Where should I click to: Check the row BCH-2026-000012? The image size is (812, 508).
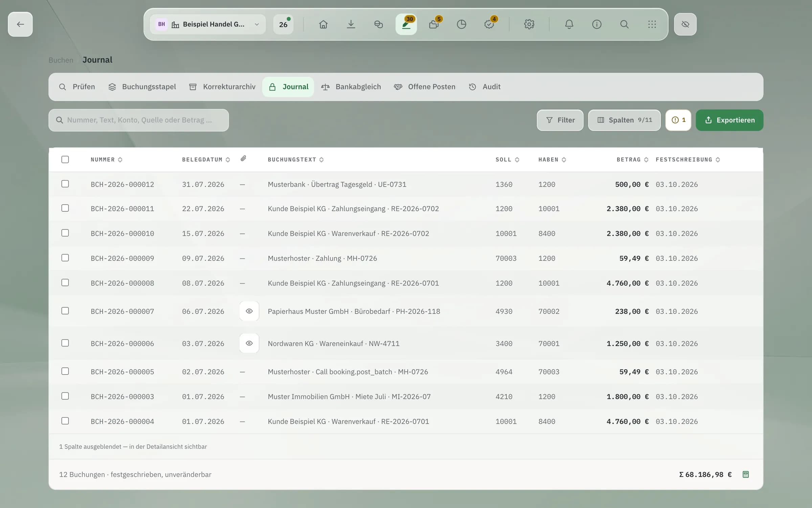[65, 184]
